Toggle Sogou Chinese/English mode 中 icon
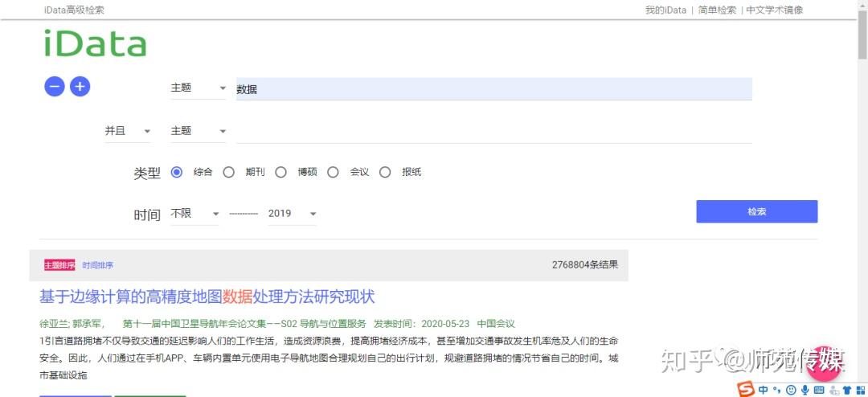This screenshot has height=397, width=868. point(764,390)
